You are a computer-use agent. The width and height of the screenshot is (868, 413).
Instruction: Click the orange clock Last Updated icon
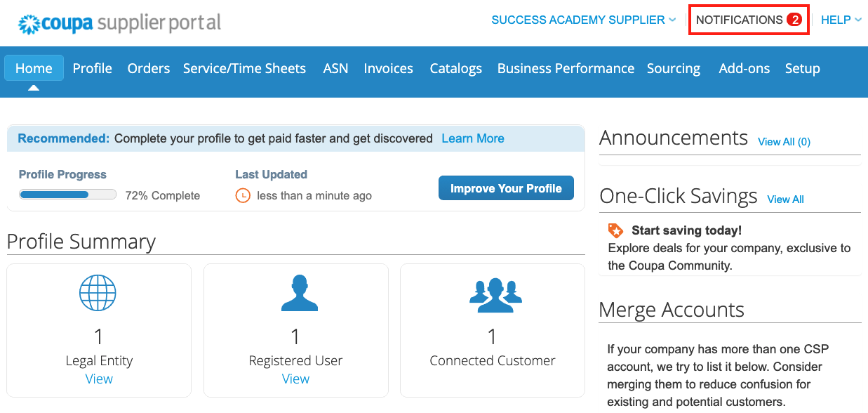[243, 195]
